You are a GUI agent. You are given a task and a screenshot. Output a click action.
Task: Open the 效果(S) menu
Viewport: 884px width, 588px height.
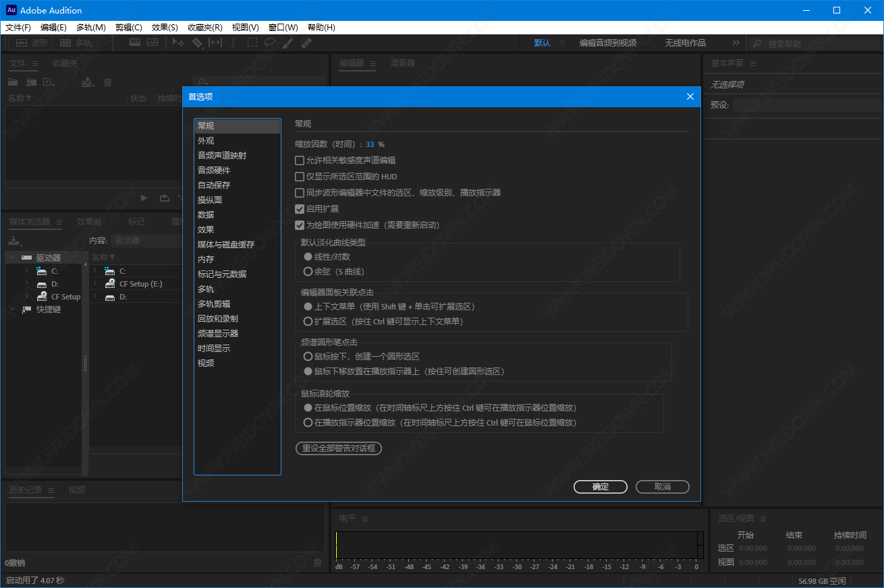pos(165,28)
